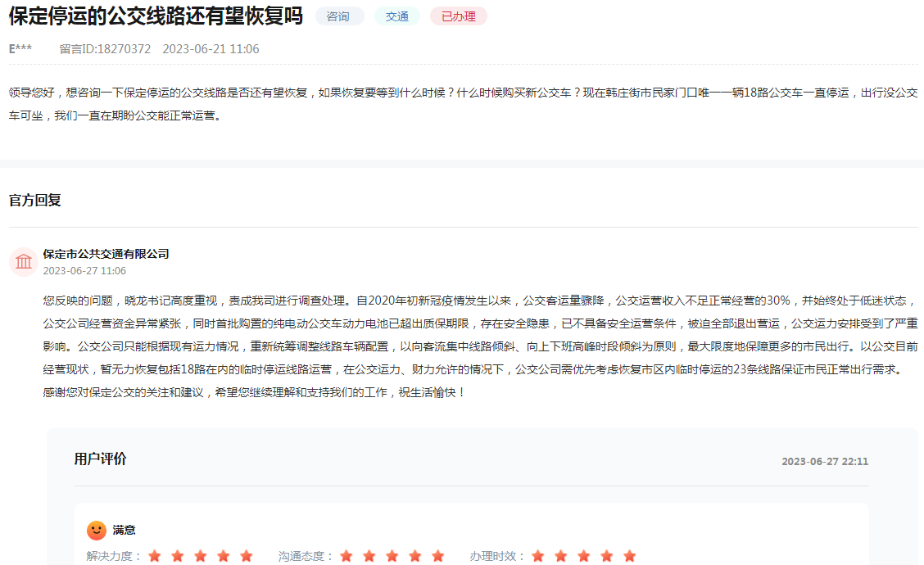Viewport: 924px width, 565px height.
Task: Select fifth star of 解决力度 rating
Action: coord(247,556)
